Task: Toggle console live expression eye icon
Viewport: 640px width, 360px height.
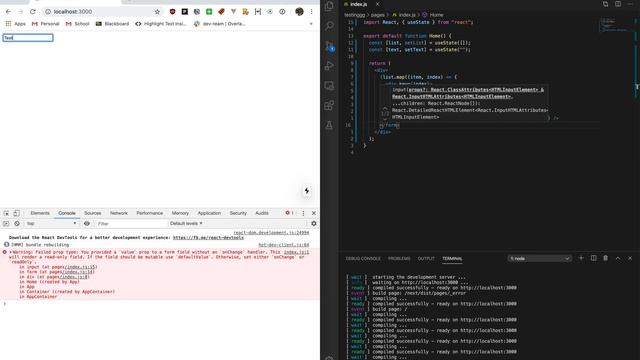Action: click(87, 224)
